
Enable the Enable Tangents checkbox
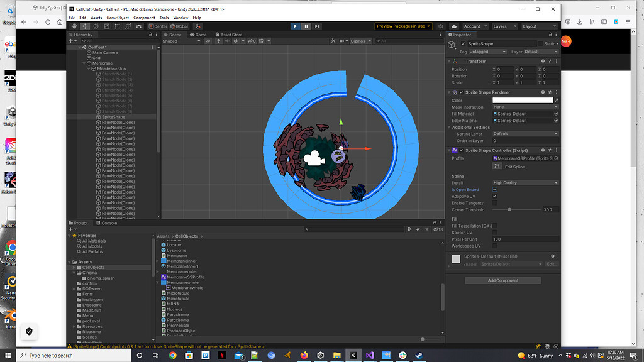coord(495,202)
